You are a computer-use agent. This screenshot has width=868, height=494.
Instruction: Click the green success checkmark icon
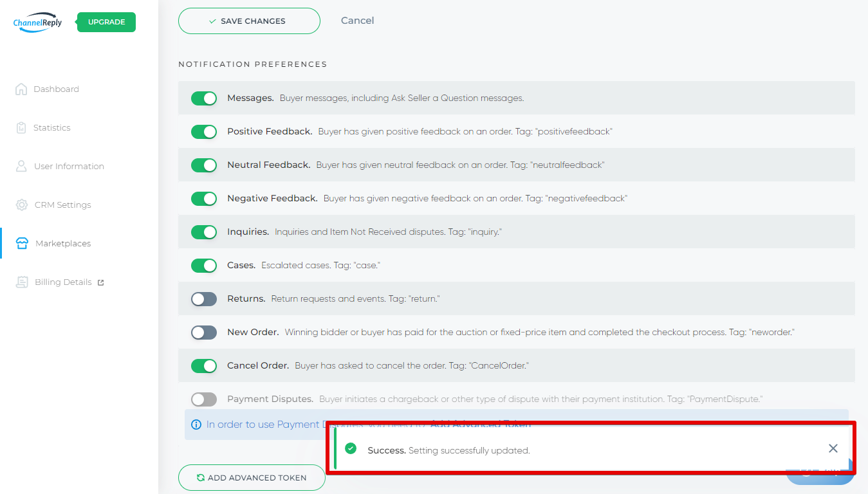[x=351, y=448]
